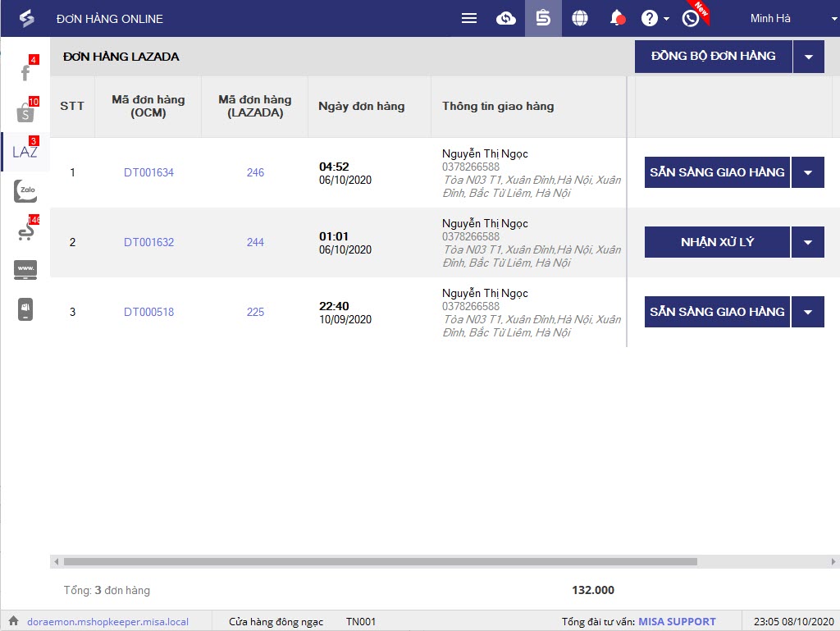Click Tổng: 3 đơn hàng text

[107, 590]
